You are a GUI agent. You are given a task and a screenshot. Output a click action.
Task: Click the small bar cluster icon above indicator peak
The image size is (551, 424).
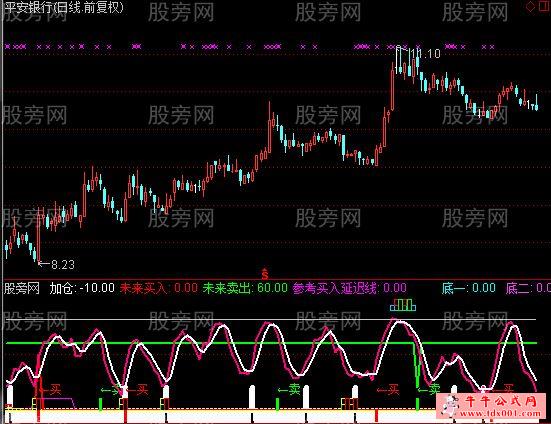(403, 305)
